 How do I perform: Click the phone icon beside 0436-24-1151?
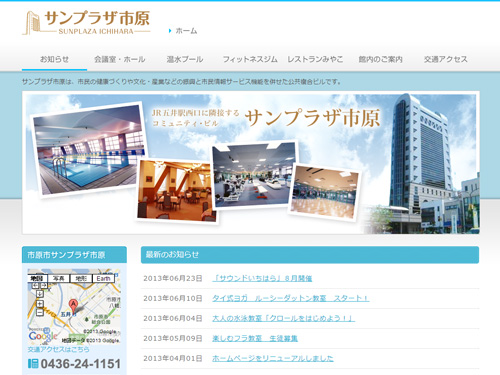coord(33,363)
